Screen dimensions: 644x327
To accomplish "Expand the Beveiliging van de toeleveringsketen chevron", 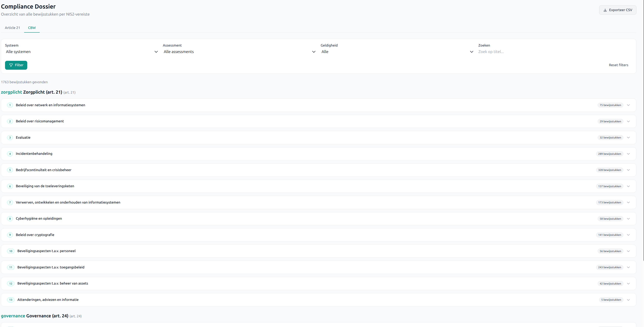I will (628, 186).
